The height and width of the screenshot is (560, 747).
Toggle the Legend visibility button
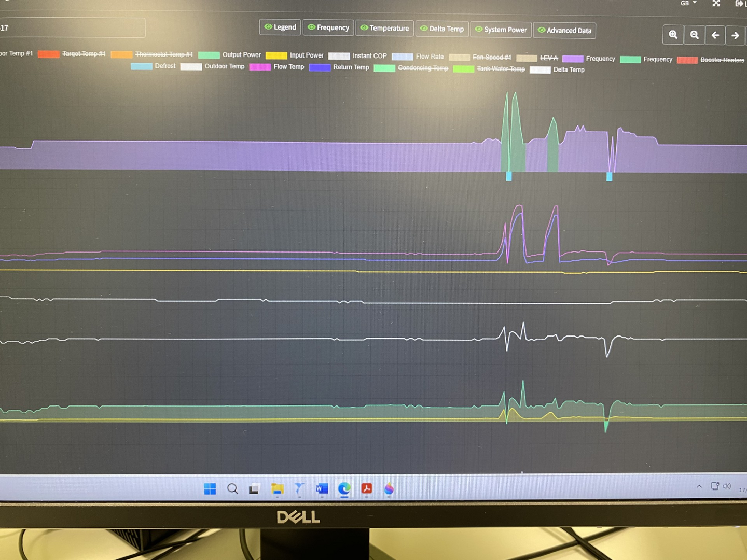280,27
